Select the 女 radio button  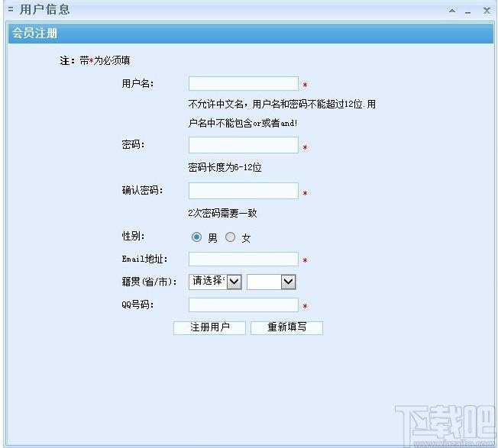click(230, 237)
